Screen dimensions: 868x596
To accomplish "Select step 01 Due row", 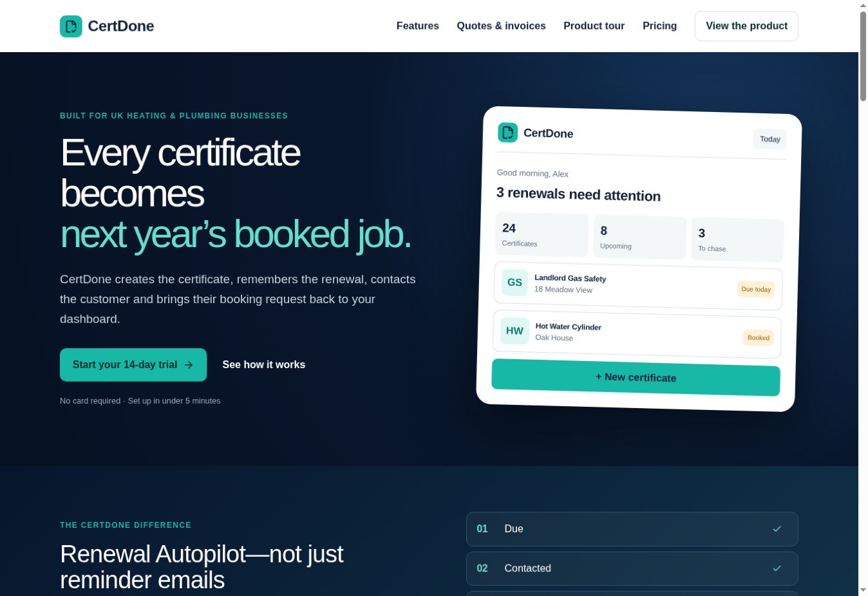I will pyautogui.click(x=632, y=529).
